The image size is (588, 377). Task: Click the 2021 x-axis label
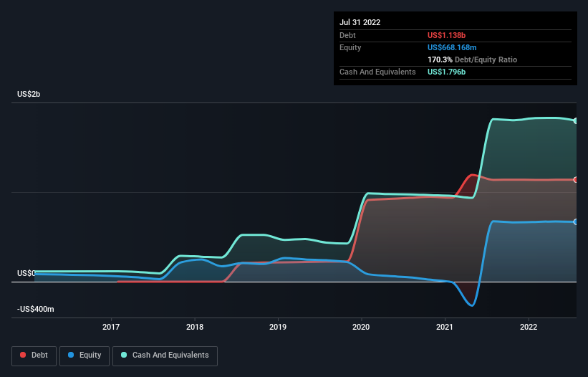coord(445,327)
